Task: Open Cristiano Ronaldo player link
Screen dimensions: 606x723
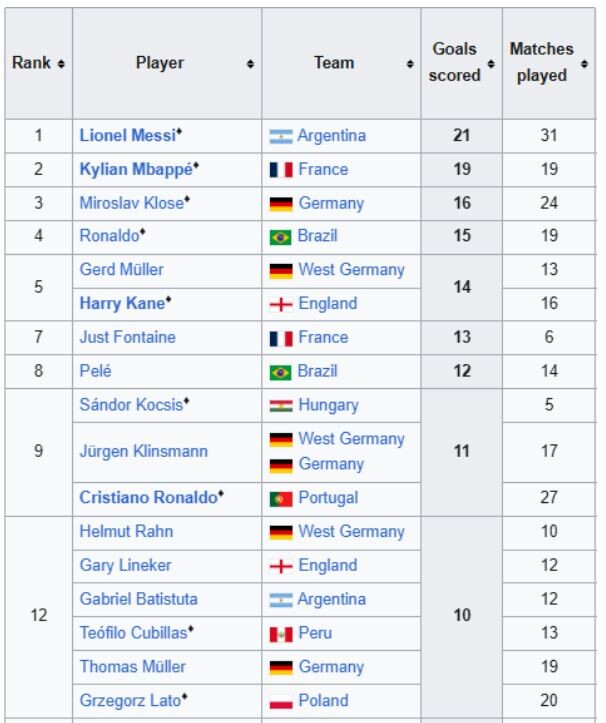Action: coord(148,498)
